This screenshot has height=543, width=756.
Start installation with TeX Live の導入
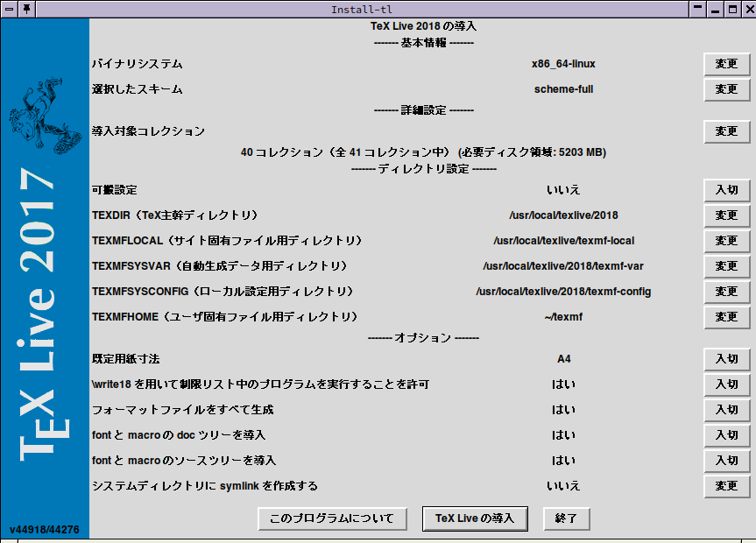pos(475,518)
